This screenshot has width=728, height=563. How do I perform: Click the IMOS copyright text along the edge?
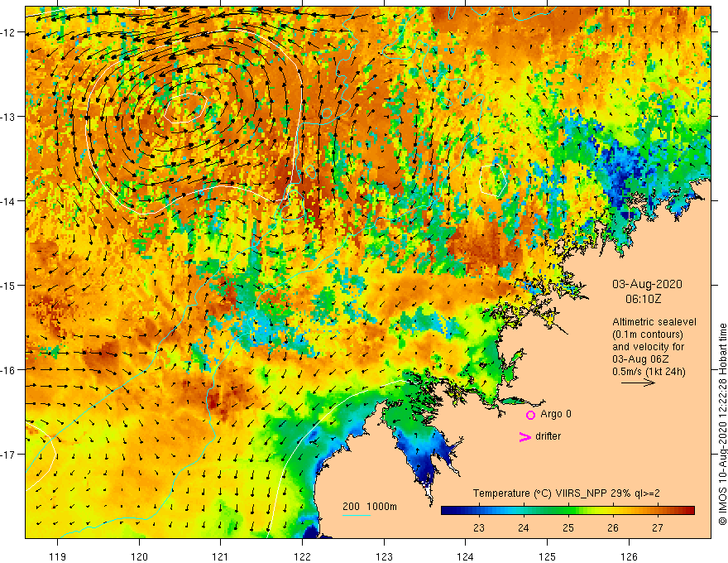coord(722,424)
